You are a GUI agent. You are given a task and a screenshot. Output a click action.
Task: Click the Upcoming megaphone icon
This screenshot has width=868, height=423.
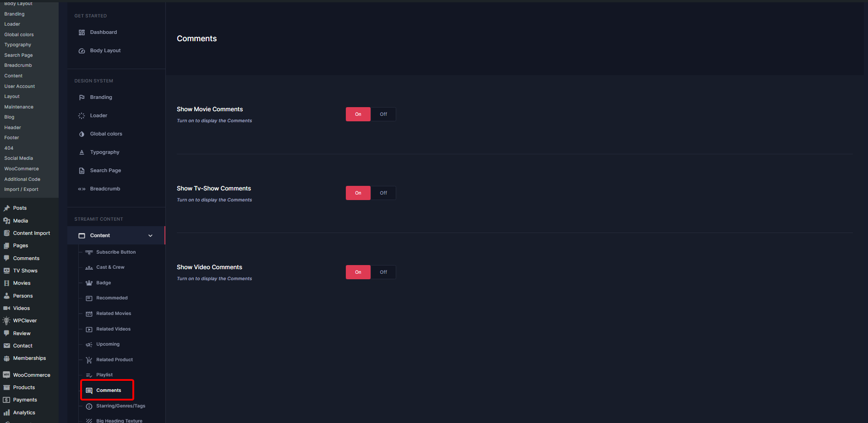pos(89,345)
